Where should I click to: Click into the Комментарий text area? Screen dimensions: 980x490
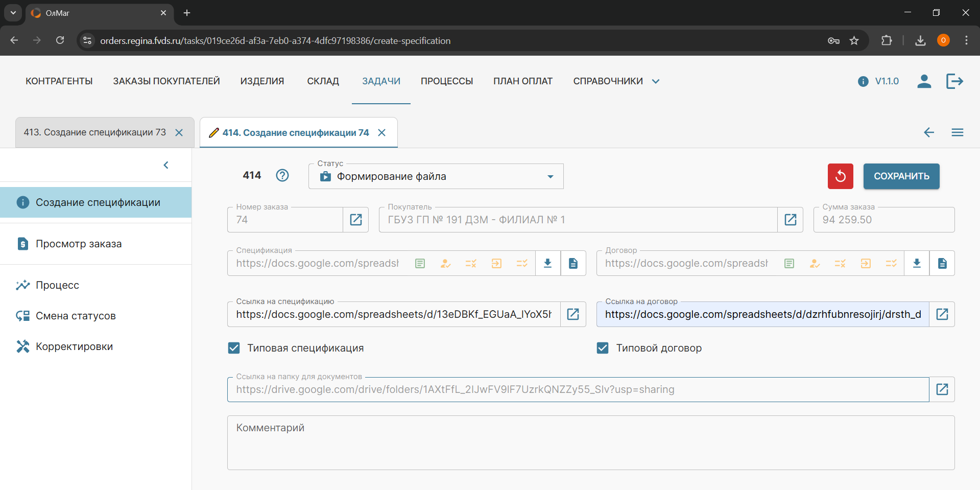(590, 442)
